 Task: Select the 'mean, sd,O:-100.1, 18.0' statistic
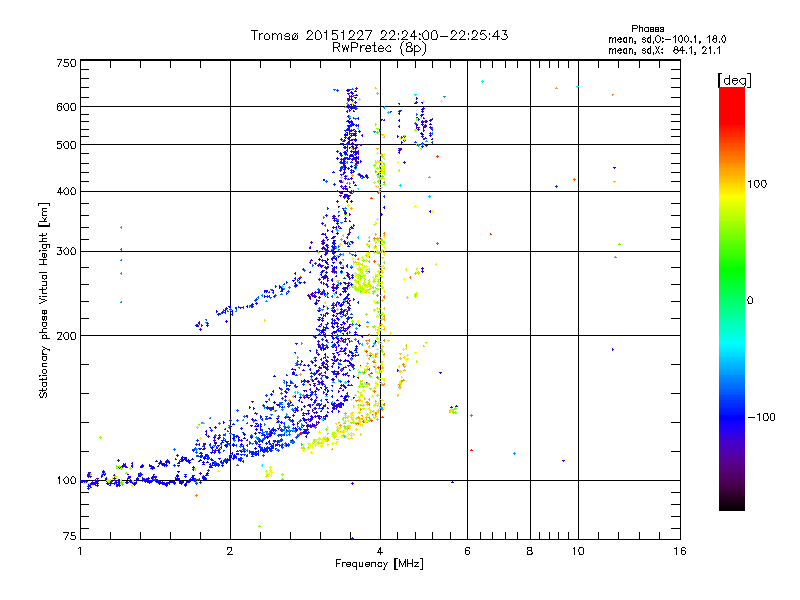[x=667, y=39]
